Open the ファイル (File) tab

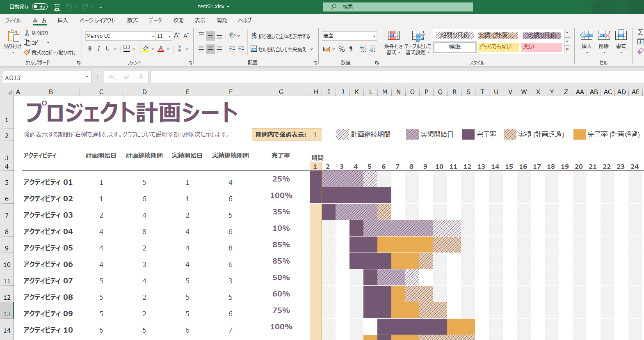tap(13, 20)
